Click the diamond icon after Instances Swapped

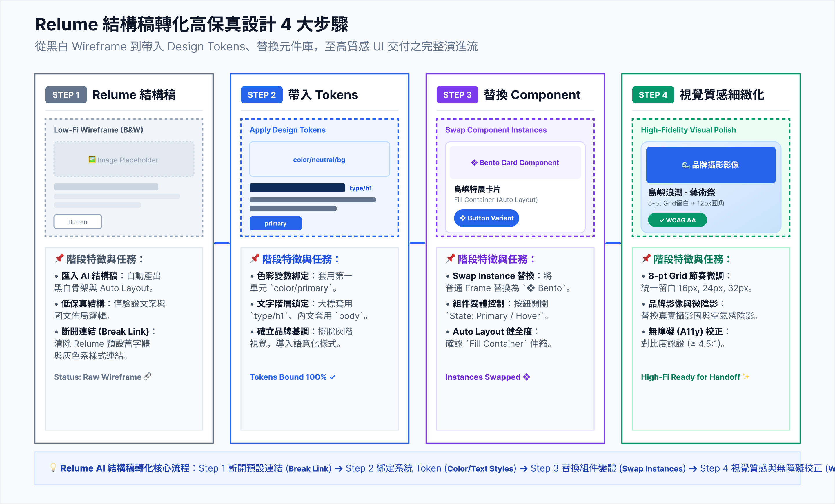pyautogui.click(x=526, y=377)
